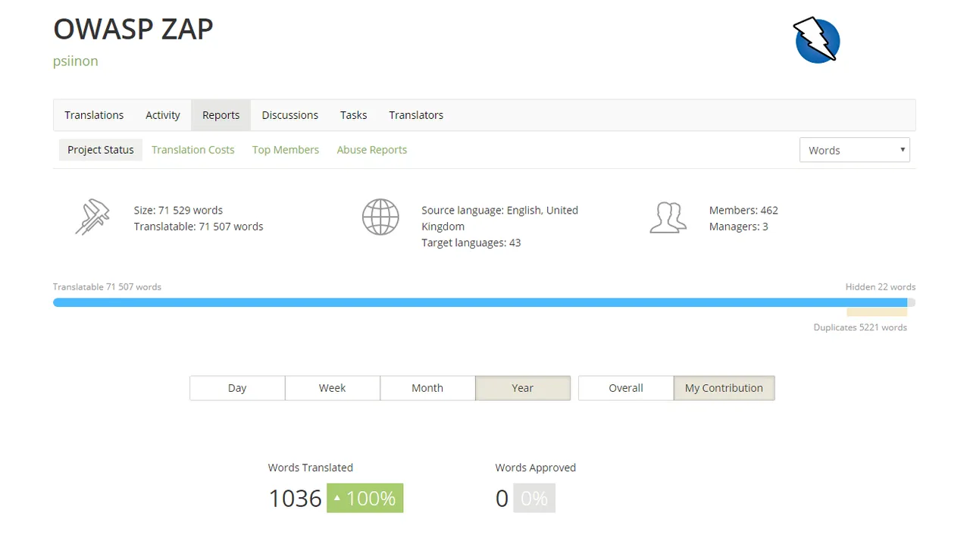970x560 pixels.
Task: Click the psiinon owner link
Action: point(76,61)
